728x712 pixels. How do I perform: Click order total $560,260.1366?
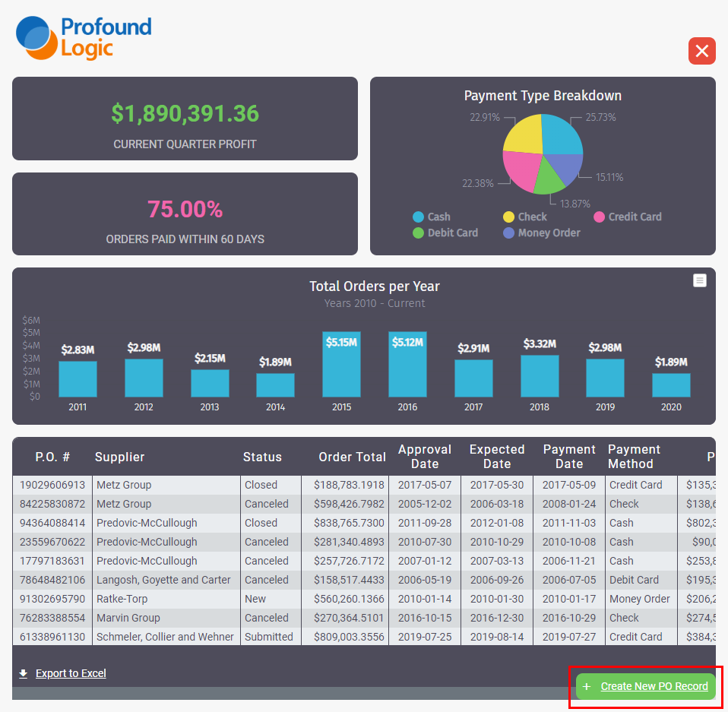pos(345,599)
